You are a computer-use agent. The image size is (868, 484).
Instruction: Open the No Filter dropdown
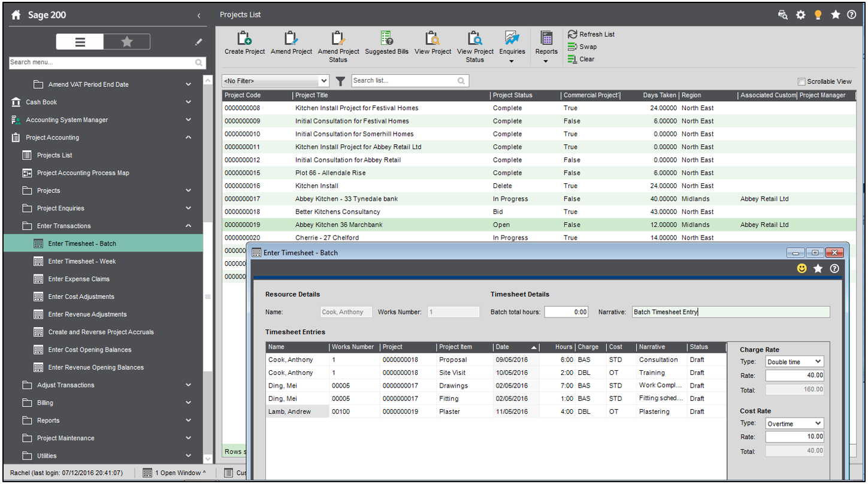click(x=276, y=81)
